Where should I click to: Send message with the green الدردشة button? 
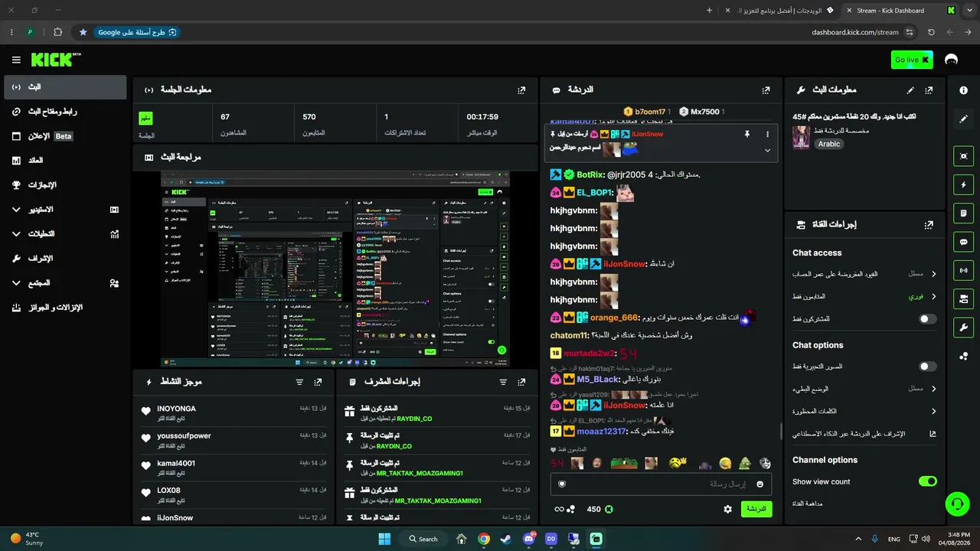click(x=756, y=509)
